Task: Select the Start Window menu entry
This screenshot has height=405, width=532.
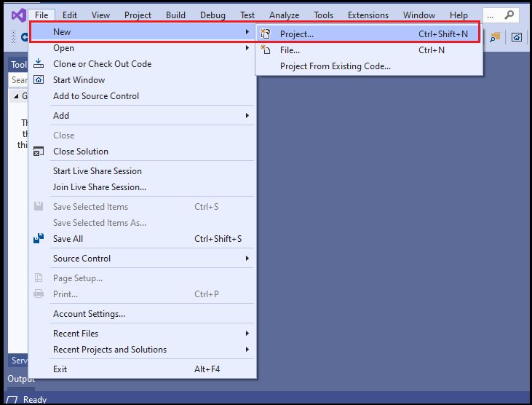Action: (x=143, y=80)
